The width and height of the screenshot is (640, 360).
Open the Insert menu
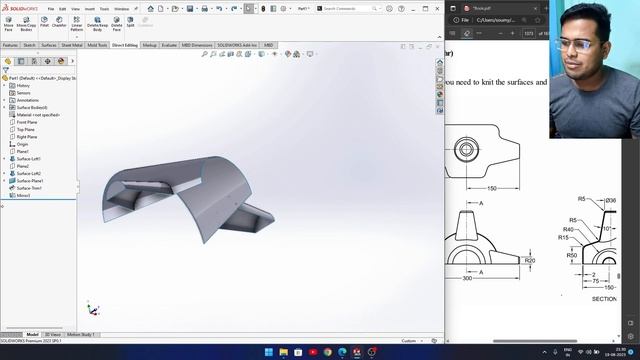point(90,9)
